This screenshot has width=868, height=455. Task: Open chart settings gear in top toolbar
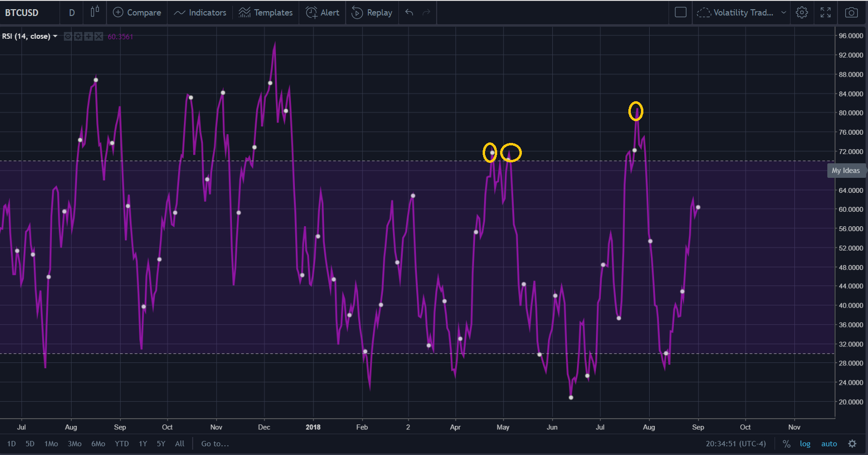[x=802, y=13]
